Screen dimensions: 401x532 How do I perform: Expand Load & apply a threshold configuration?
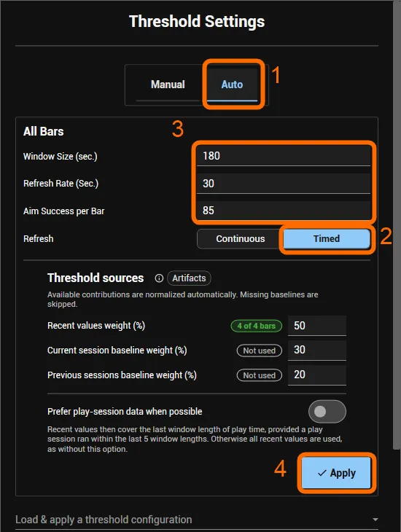197,520
